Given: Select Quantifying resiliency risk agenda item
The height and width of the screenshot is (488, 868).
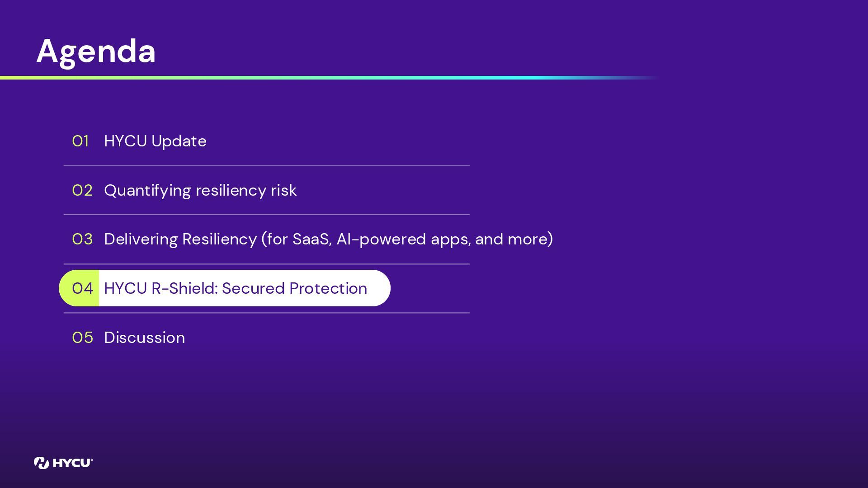Looking at the screenshot, I should click(x=200, y=191).
